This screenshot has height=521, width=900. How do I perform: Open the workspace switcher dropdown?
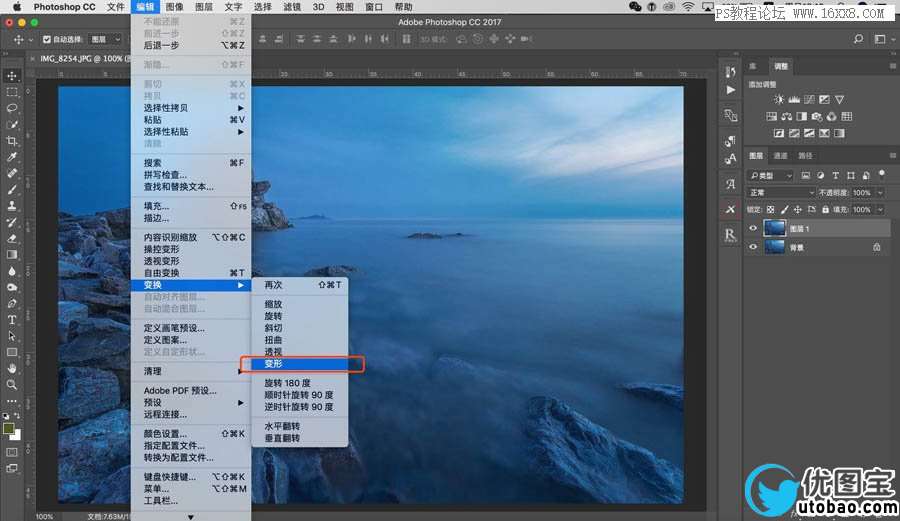pos(883,39)
